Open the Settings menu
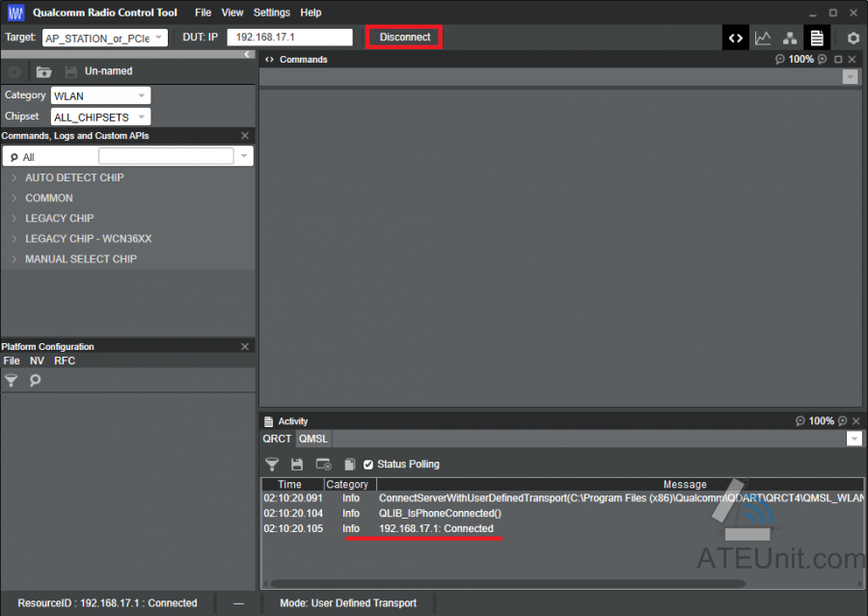This screenshot has width=868, height=616. pos(272,13)
